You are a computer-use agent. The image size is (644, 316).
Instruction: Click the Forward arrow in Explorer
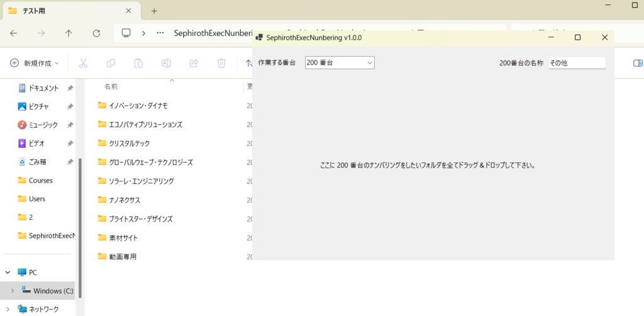point(41,34)
